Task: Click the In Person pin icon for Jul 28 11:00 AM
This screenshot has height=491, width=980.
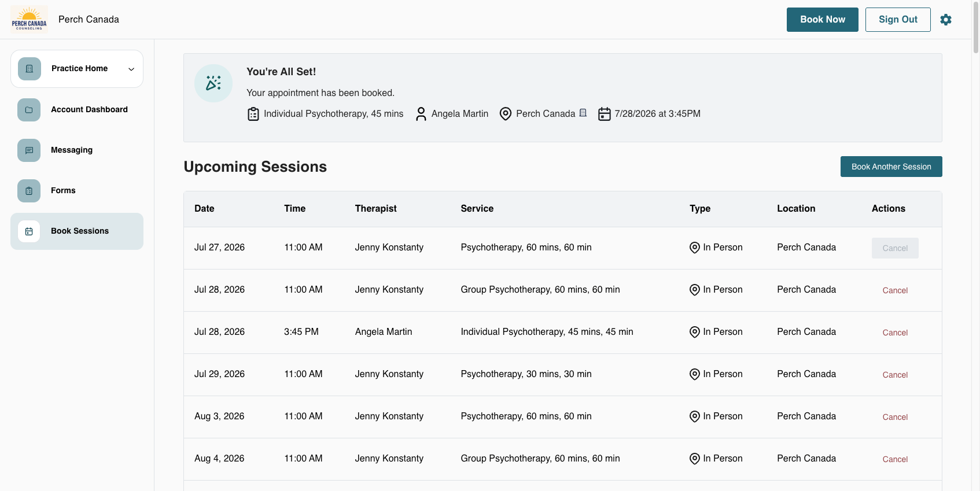Action: pos(695,290)
